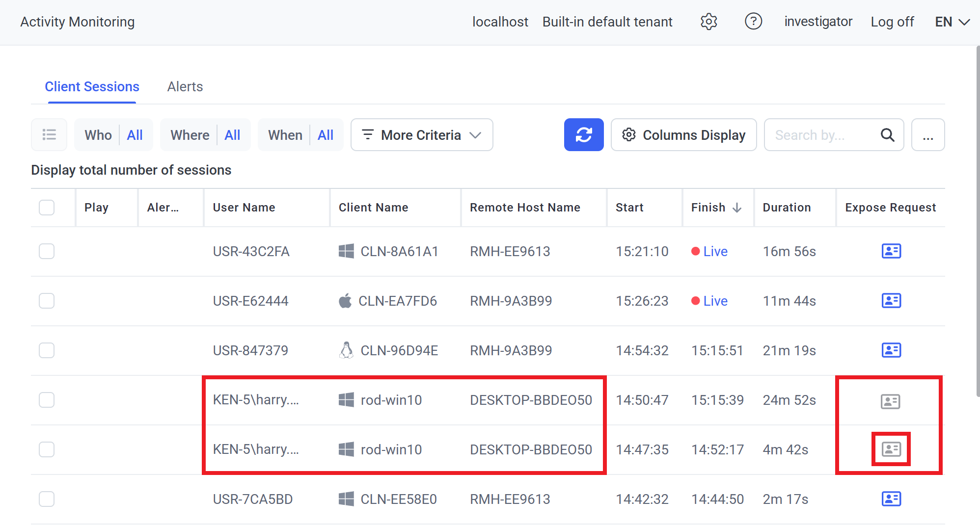Expand the More Criteria dropdown
980x526 pixels.
[422, 135]
